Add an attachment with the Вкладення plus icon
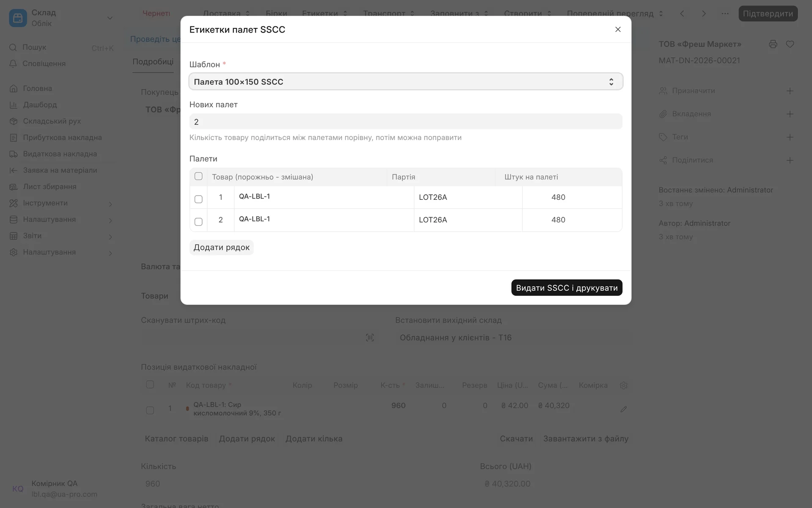 (790, 114)
